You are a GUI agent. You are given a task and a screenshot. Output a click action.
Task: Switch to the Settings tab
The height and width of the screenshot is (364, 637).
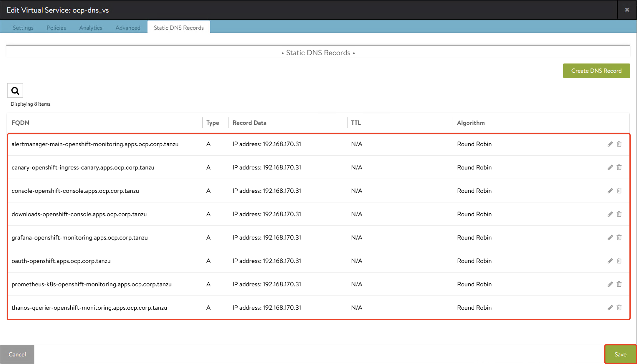click(23, 28)
